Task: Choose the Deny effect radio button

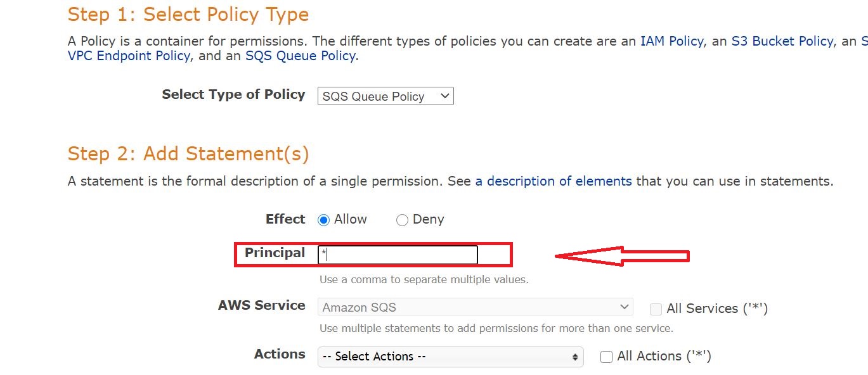Action: coord(402,220)
